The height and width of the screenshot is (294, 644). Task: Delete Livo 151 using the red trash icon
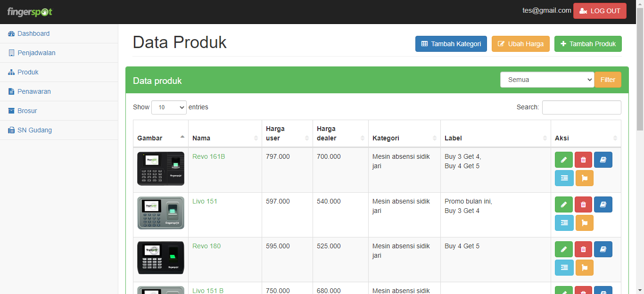[583, 204]
